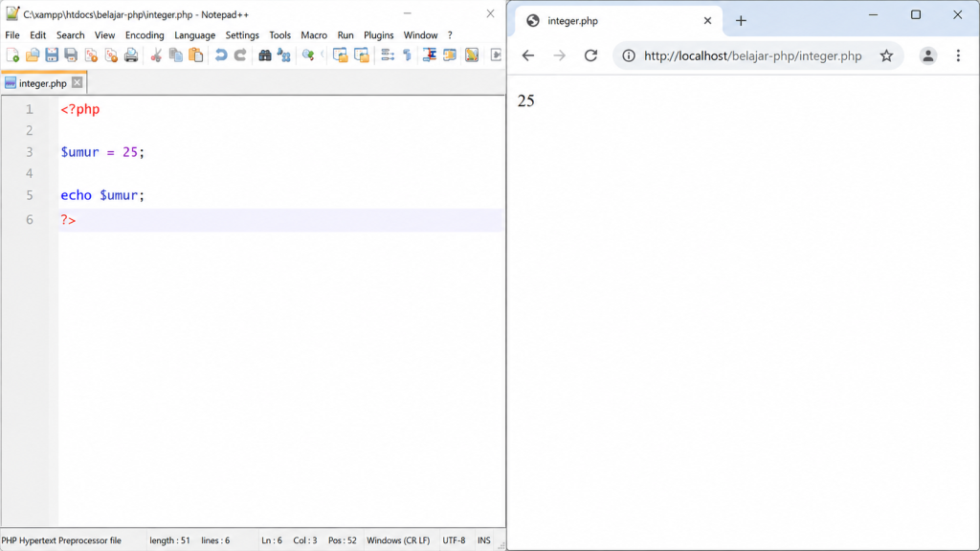Click 'Ln : 6' in status bar
The height and width of the screenshot is (551, 980).
click(x=272, y=540)
